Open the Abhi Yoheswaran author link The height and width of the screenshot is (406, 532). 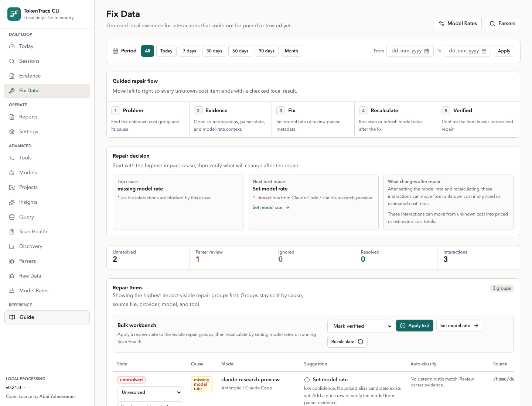tap(57, 396)
